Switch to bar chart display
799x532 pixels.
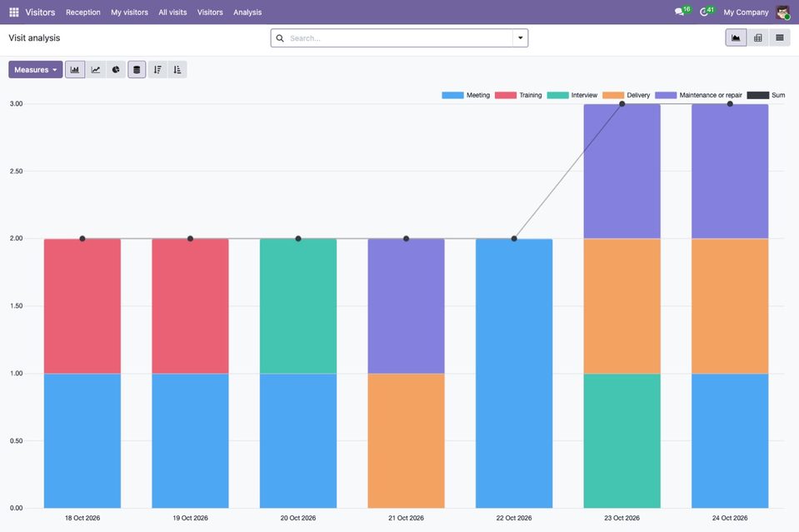[x=75, y=70]
